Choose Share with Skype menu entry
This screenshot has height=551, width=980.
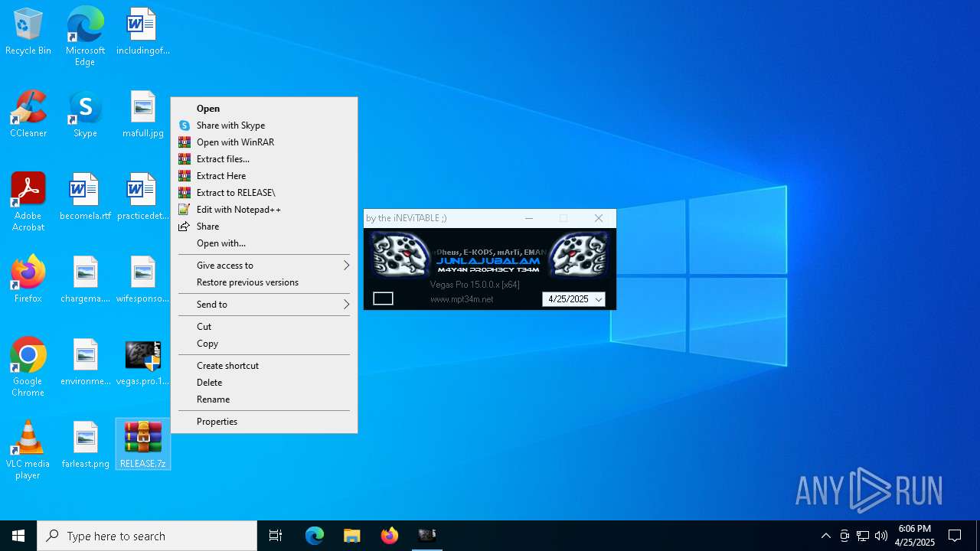point(264,126)
